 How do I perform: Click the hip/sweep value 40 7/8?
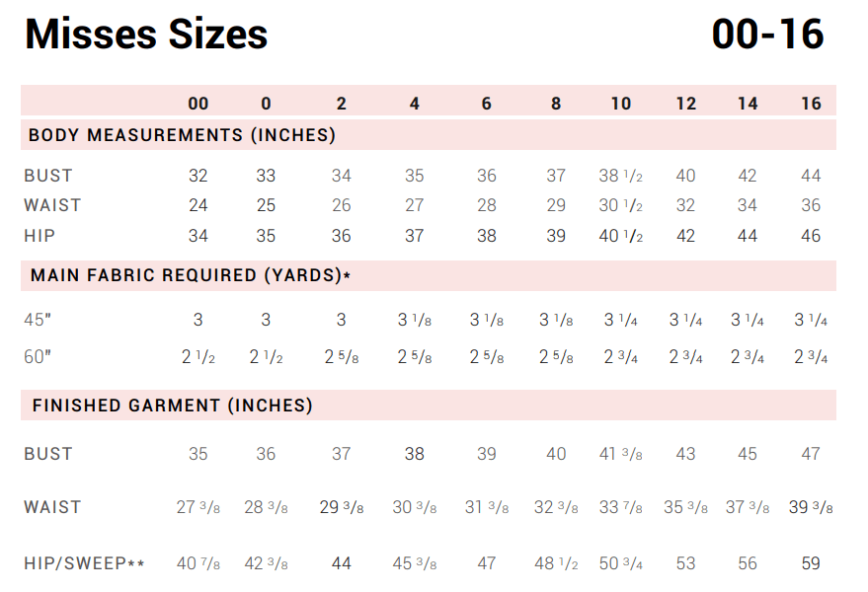198,563
